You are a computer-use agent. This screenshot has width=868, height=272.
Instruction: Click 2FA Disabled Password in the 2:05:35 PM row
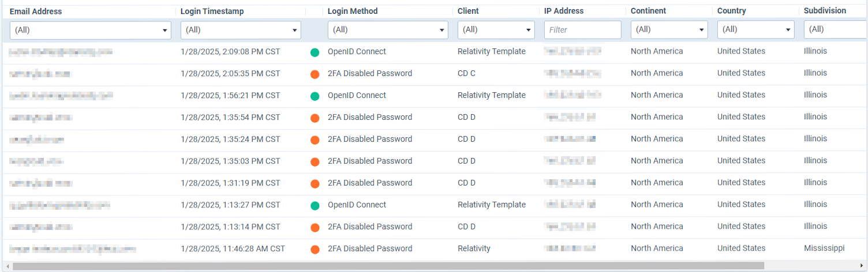tap(370, 73)
